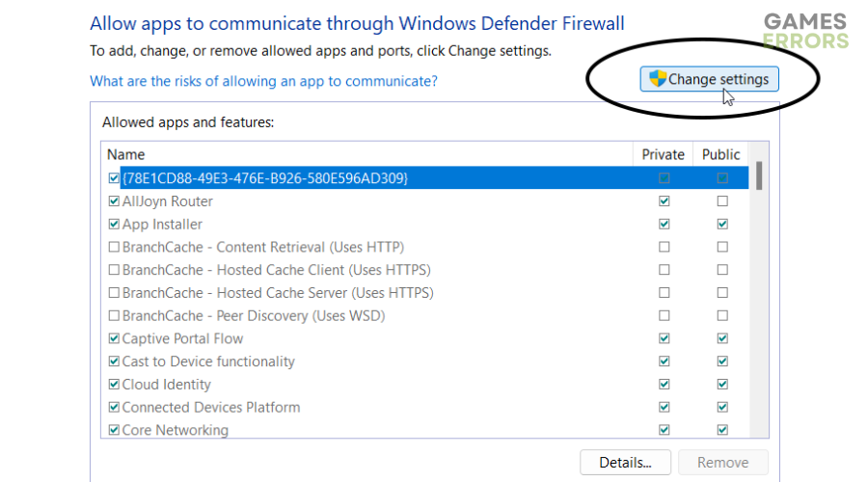Sort list by Public column header
Screen dimensions: 868x482
720,154
